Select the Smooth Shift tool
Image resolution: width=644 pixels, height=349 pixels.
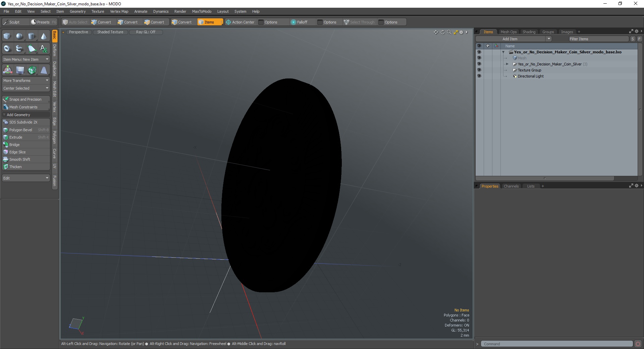[26, 159]
